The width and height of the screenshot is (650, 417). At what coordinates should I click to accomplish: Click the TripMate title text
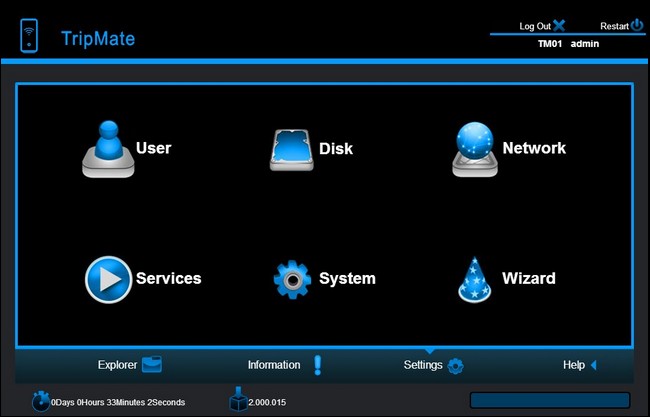(x=98, y=39)
